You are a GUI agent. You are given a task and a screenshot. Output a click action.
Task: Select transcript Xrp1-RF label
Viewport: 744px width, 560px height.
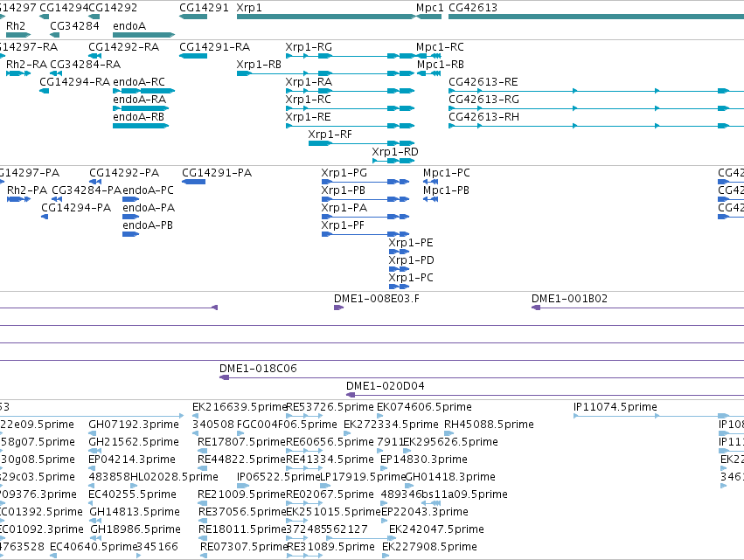[330, 135]
